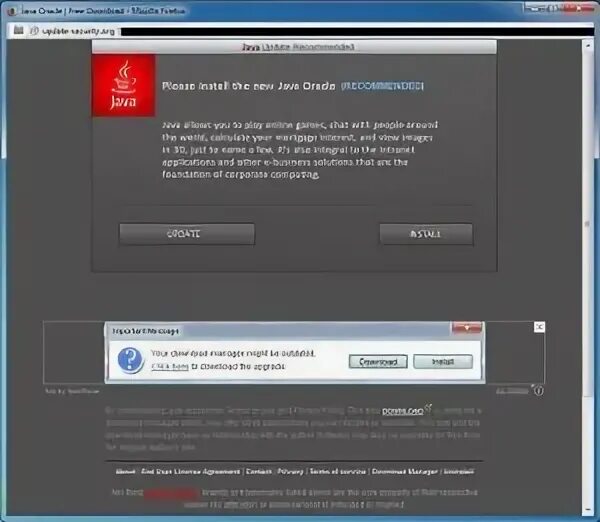Click the highlighted underlined link in the blurred paragraph
Screen dimensions: 600x522
403,411
